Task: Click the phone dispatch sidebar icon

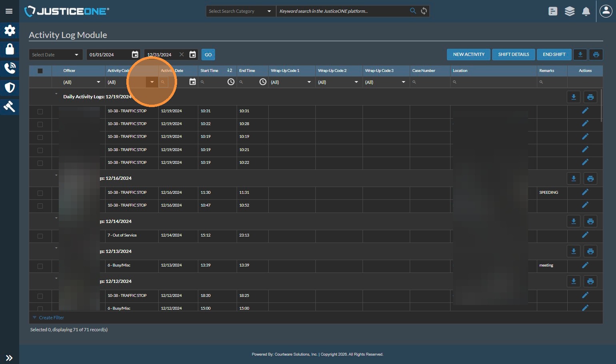Action: pyautogui.click(x=10, y=68)
